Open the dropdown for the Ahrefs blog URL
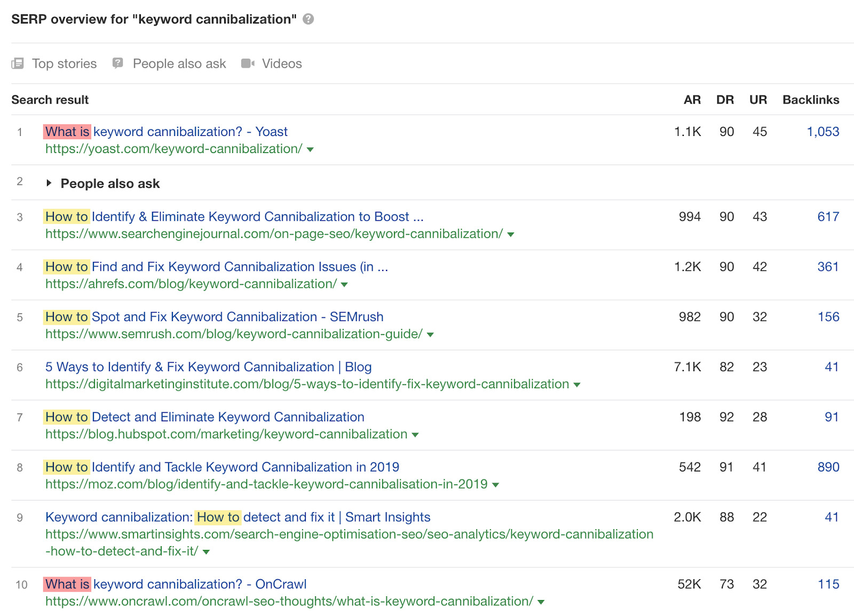 click(x=345, y=284)
